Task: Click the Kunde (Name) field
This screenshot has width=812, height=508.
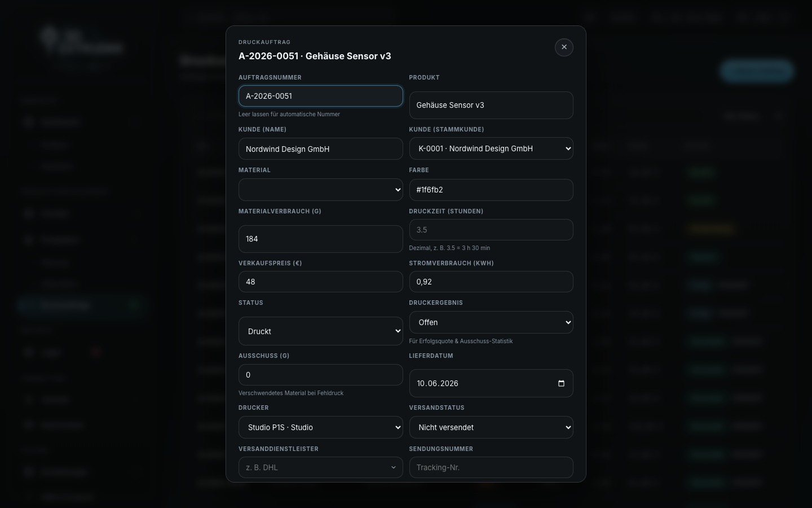Action: click(x=320, y=149)
